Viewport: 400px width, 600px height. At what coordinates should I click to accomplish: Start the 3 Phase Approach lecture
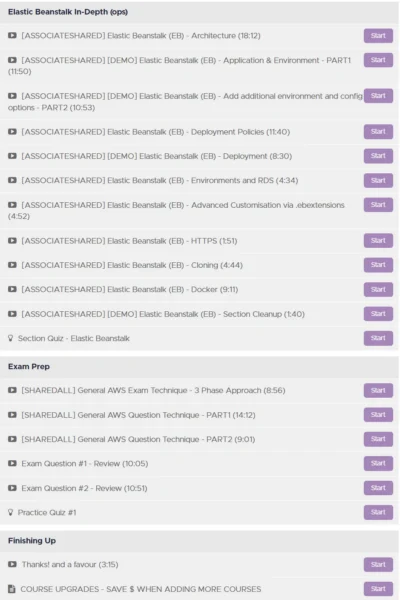coord(378,390)
